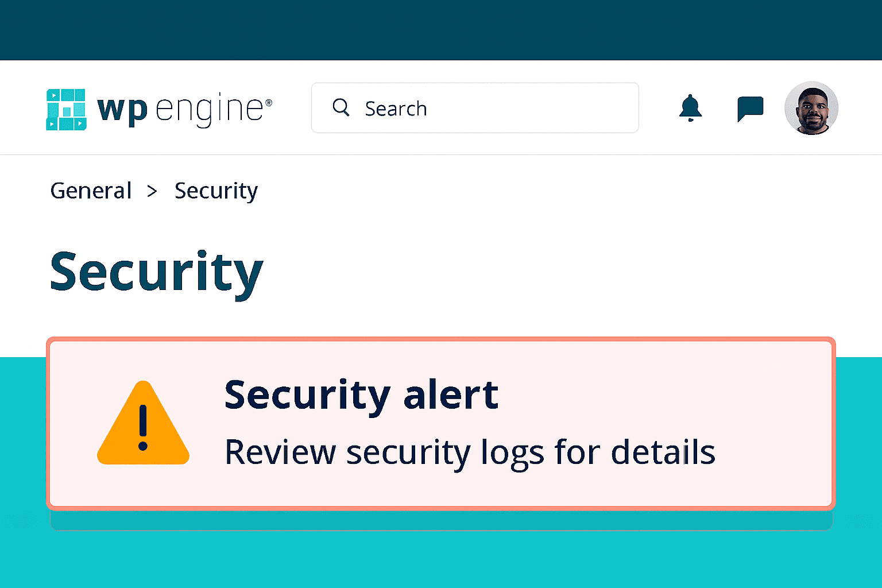Click the WP Engine grid logo icon
The image size is (882, 588).
66,109
